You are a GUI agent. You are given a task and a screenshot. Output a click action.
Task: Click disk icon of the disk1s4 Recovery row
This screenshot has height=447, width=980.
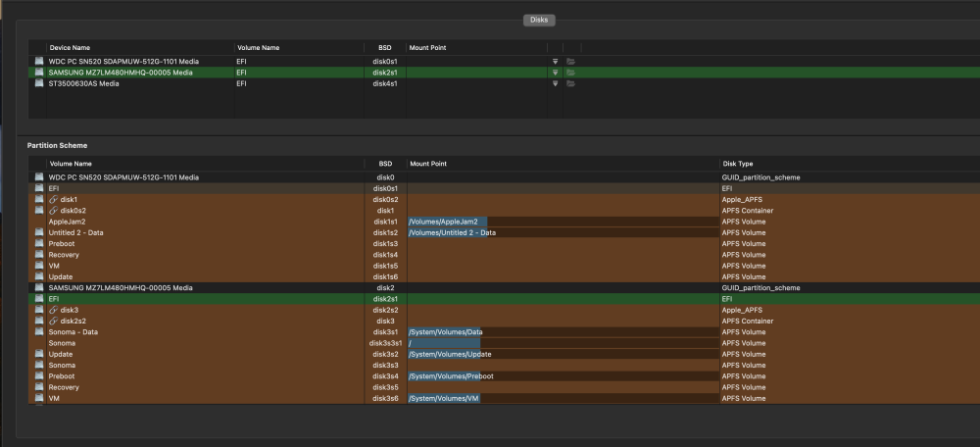click(39, 255)
